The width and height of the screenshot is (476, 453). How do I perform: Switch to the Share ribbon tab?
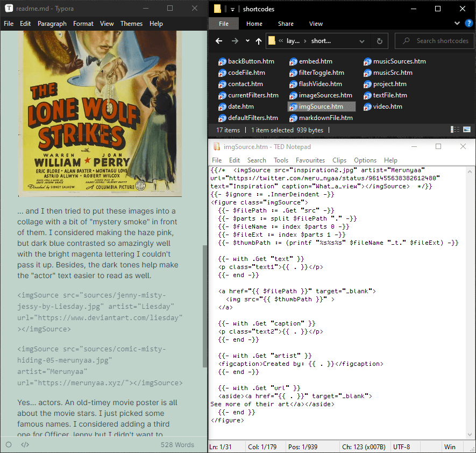(x=286, y=24)
